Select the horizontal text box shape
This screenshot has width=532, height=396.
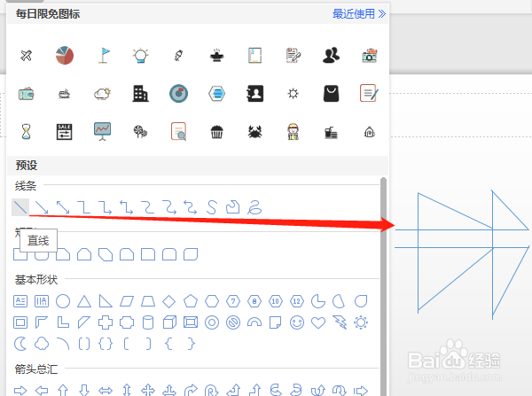[20, 301]
